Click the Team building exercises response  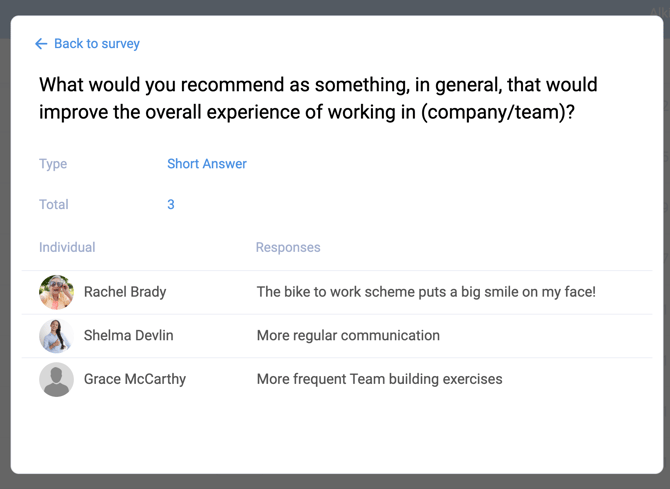tap(379, 380)
